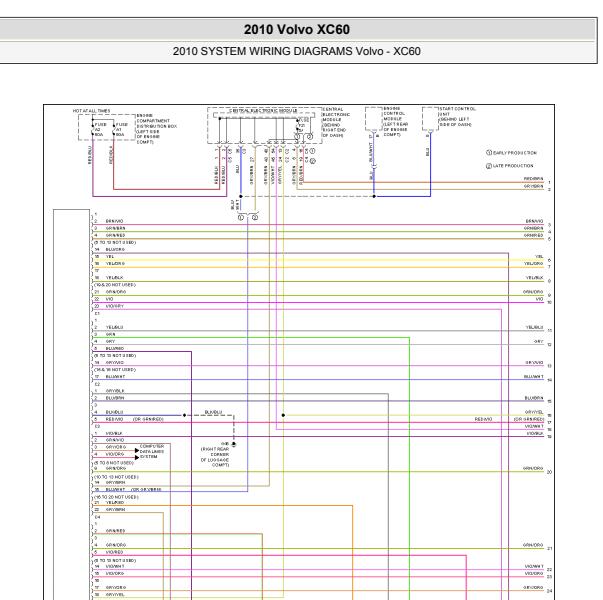Image resolution: width=603 pixels, height=600 pixels.
Task: Select the "LATE PRODUCTION" legend text
Action: 513,166
